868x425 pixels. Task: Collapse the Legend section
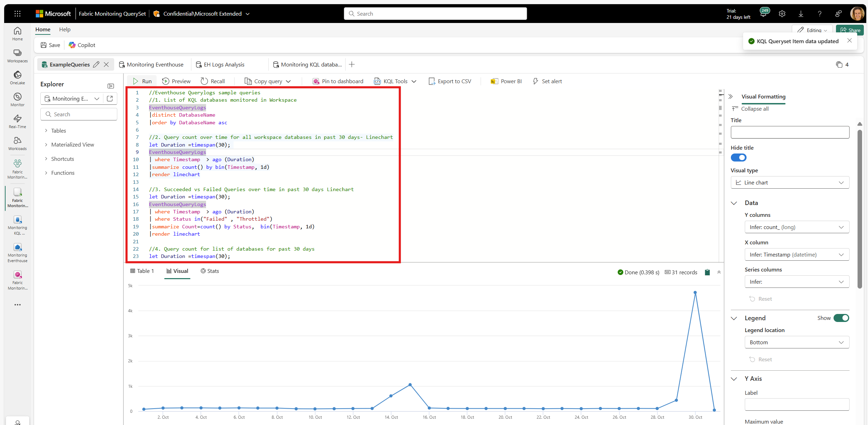click(734, 318)
